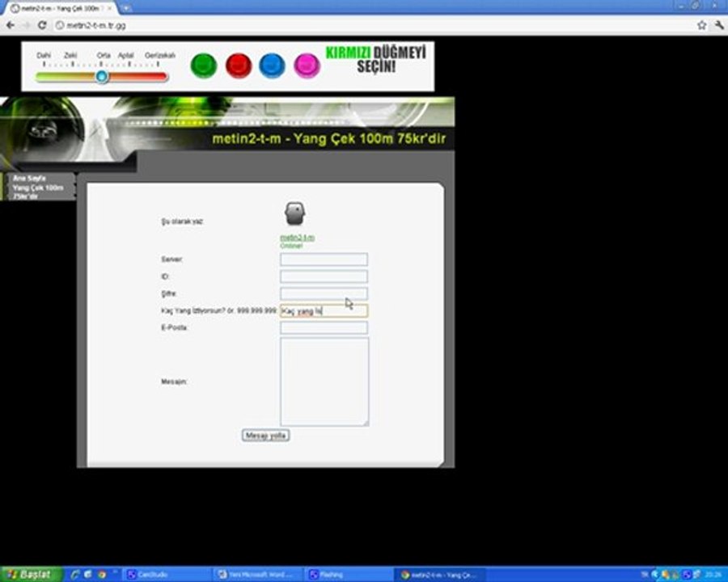Click the browser back arrow
The height and width of the screenshot is (582, 728).
(x=11, y=25)
